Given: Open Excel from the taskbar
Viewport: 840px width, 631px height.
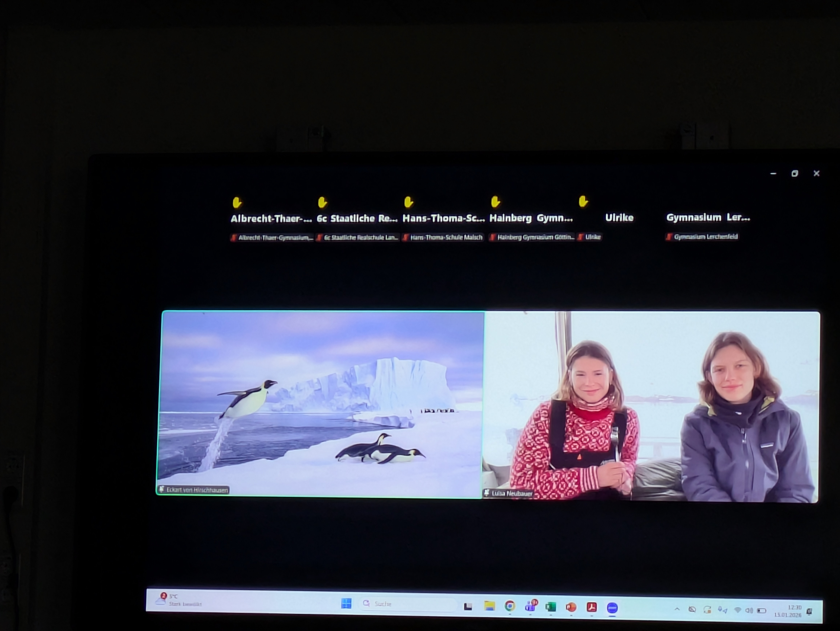Looking at the screenshot, I should point(551,607).
